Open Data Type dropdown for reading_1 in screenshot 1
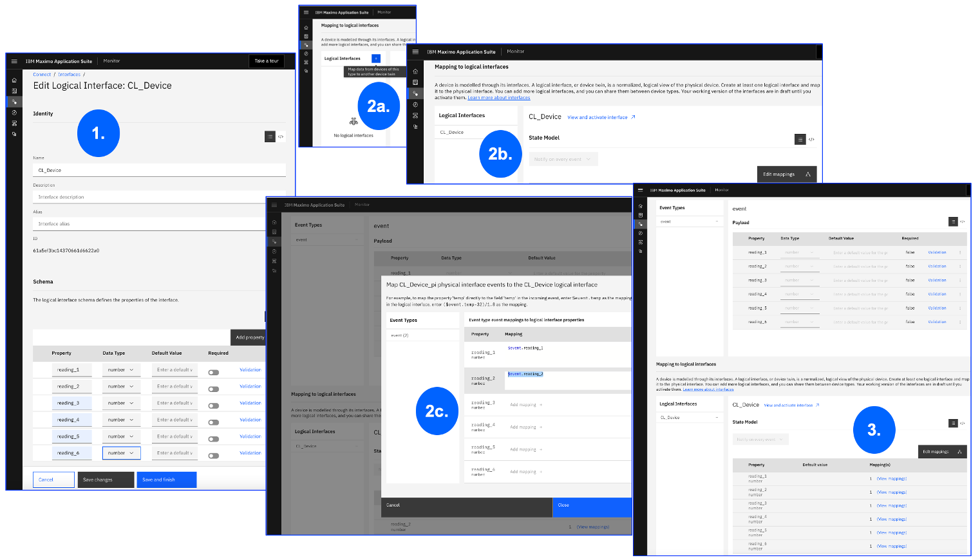980x560 pixels. coord(121,370)
